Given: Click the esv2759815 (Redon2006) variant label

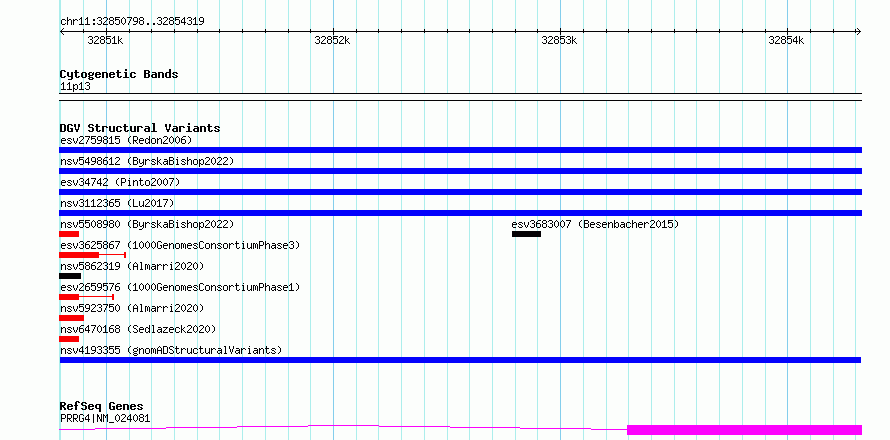Looking at the screenshot, I should (126, 140).
